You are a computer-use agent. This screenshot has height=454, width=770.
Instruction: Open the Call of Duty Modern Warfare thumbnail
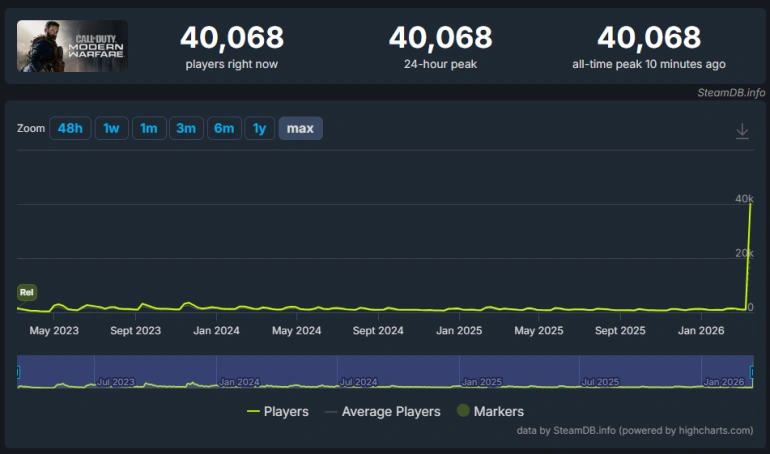click(x=72, y=46)
